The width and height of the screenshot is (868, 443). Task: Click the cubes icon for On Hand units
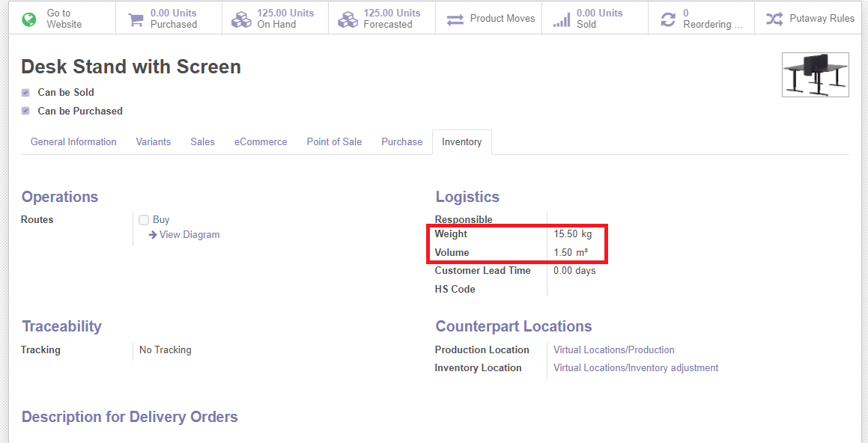tap(241, 19)
